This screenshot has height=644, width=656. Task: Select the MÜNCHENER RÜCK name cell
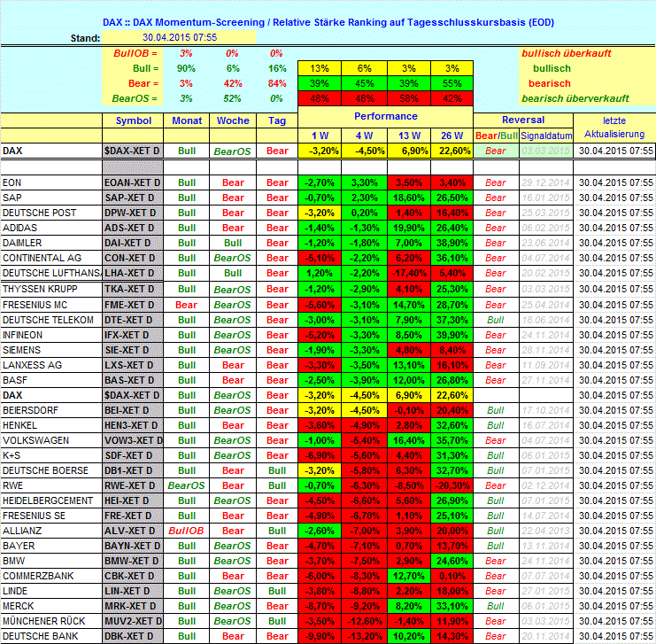click(x=51, y=621)
